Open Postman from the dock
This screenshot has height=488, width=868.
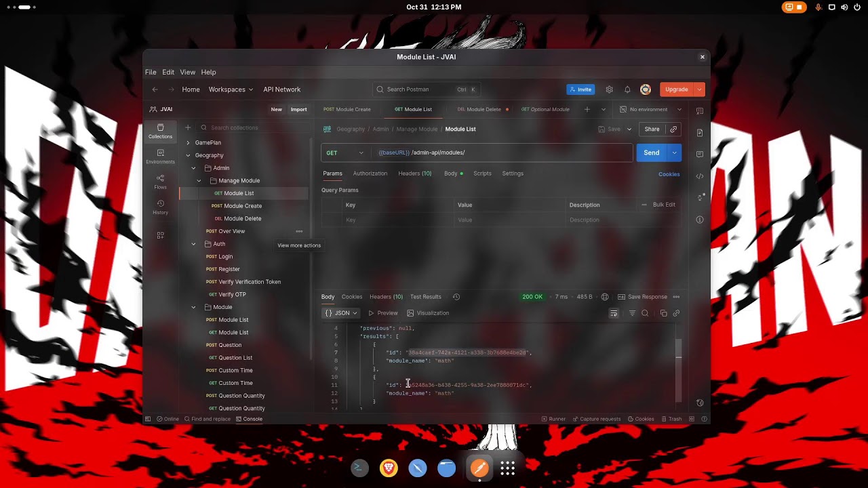click(x=479, y=468)
